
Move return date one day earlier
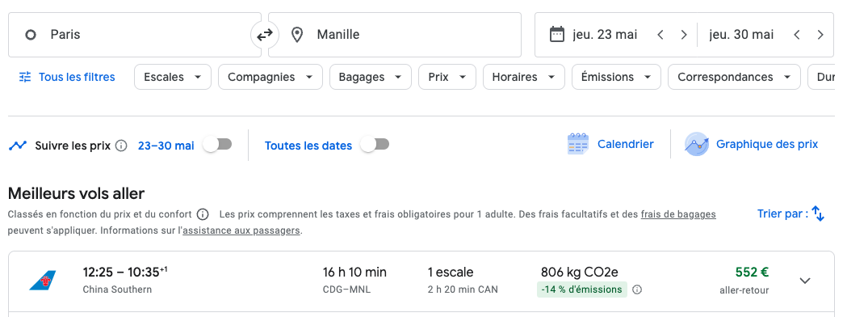pos(797,35)
